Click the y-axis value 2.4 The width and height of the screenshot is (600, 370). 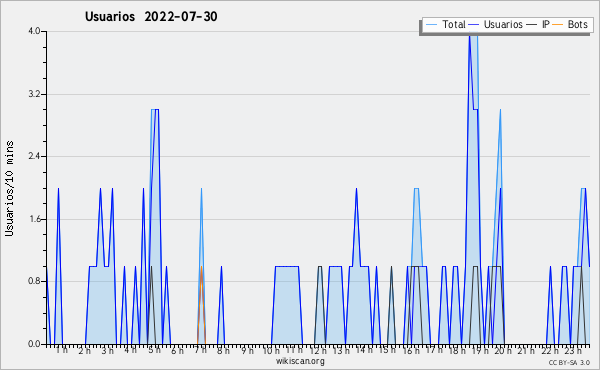coord(34,156)
